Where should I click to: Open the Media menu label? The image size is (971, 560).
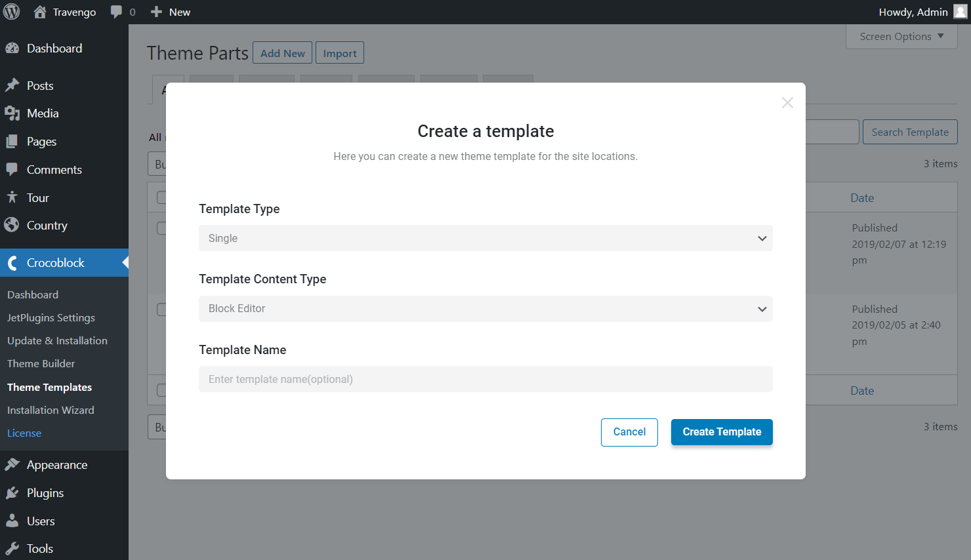(x=43, y=113)
